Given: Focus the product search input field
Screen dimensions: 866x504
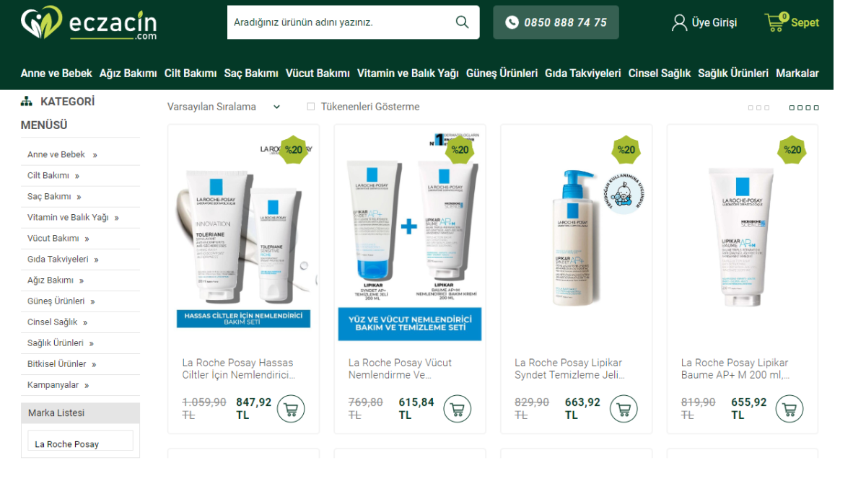Looking at the screenshot, I should click(339, 22).
